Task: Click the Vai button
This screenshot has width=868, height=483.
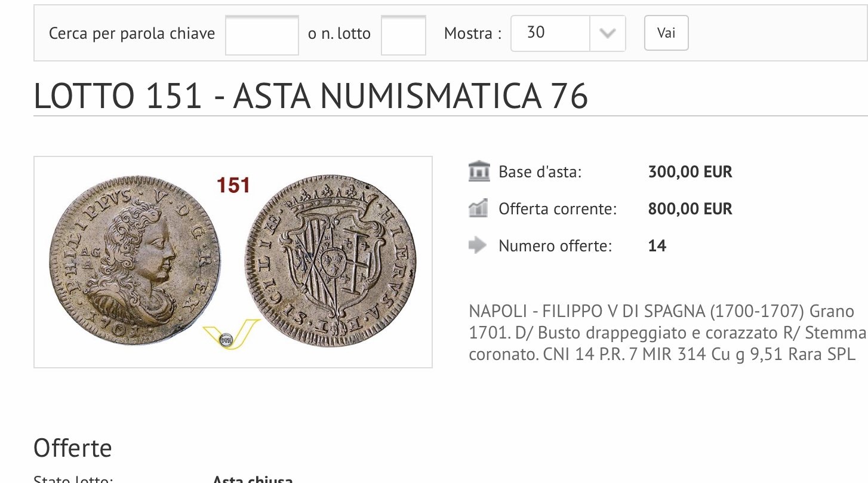Action: pyautogui.click(x=666, y=33)
